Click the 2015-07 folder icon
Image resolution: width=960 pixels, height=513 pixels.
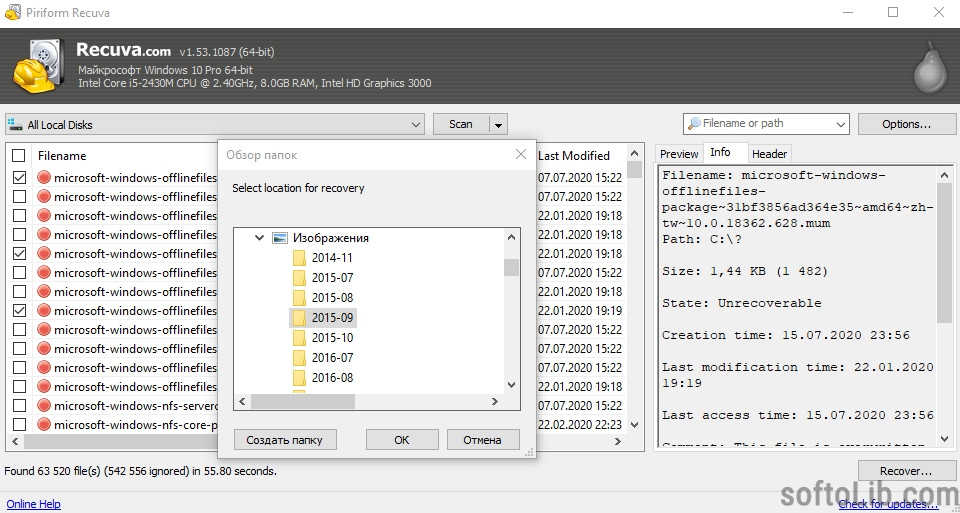click(x=299, y=278)
